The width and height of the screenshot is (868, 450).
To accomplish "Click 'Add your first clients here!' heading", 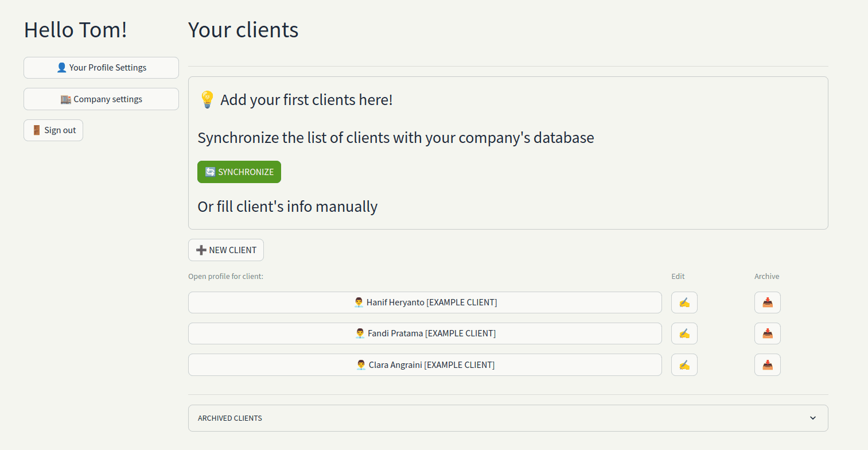I will click(x=295, y=100).
